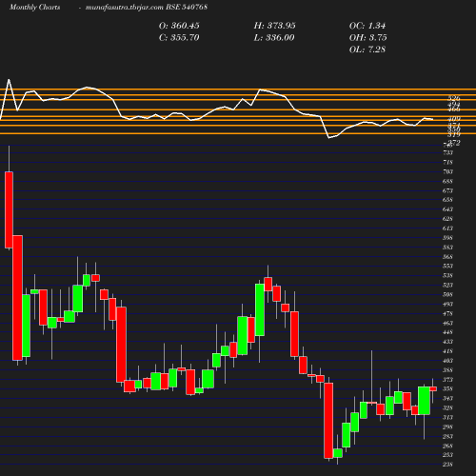The height and width of the screenshot is (476, 476).
Task: Click the price axis label "433"
Action: 447,342
